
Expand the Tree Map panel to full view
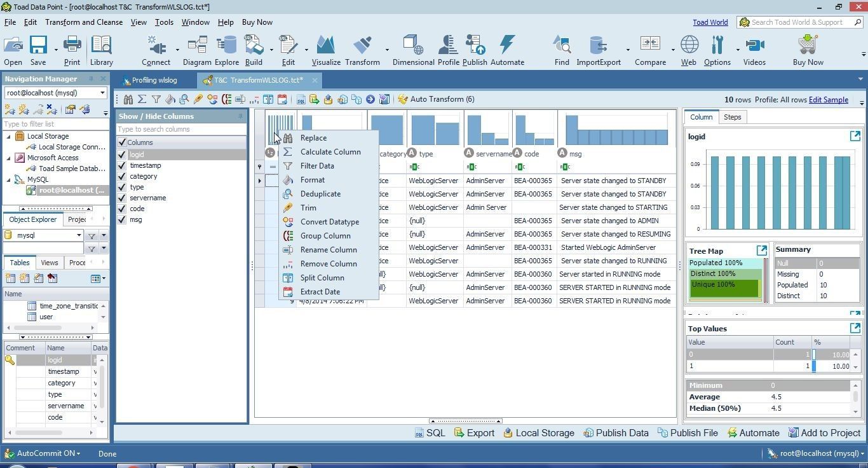point(761,251)
